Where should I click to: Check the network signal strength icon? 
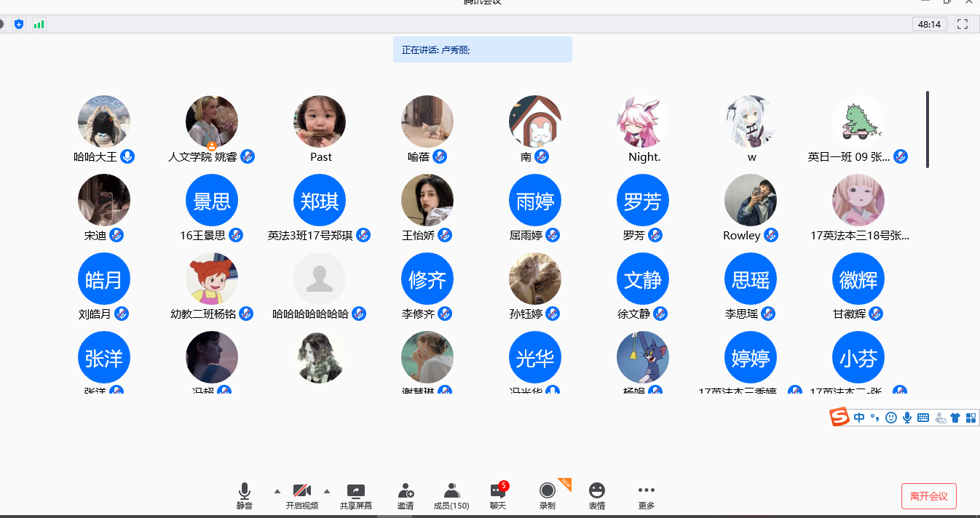[39, 24]
